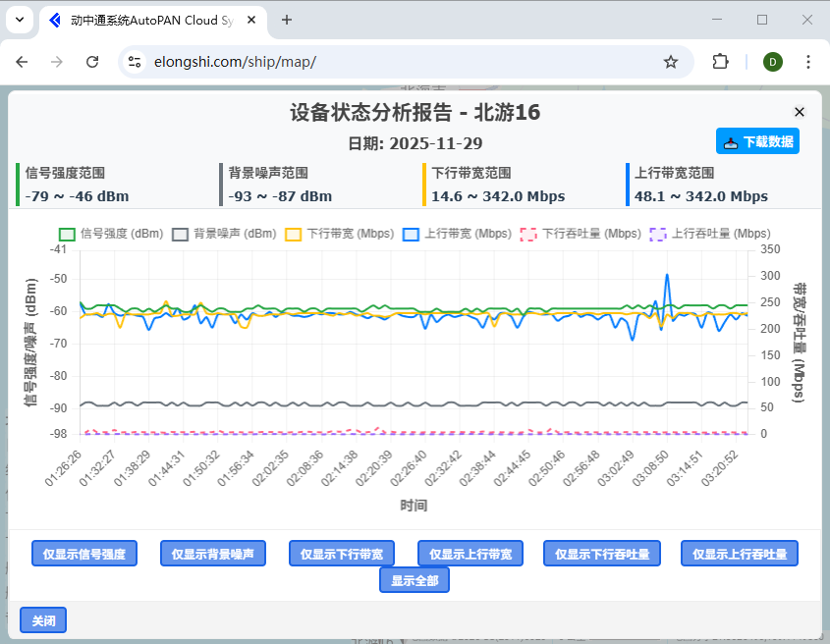
Task: Open the tab search dropdown arrow
Action: (x=20, y=20)
